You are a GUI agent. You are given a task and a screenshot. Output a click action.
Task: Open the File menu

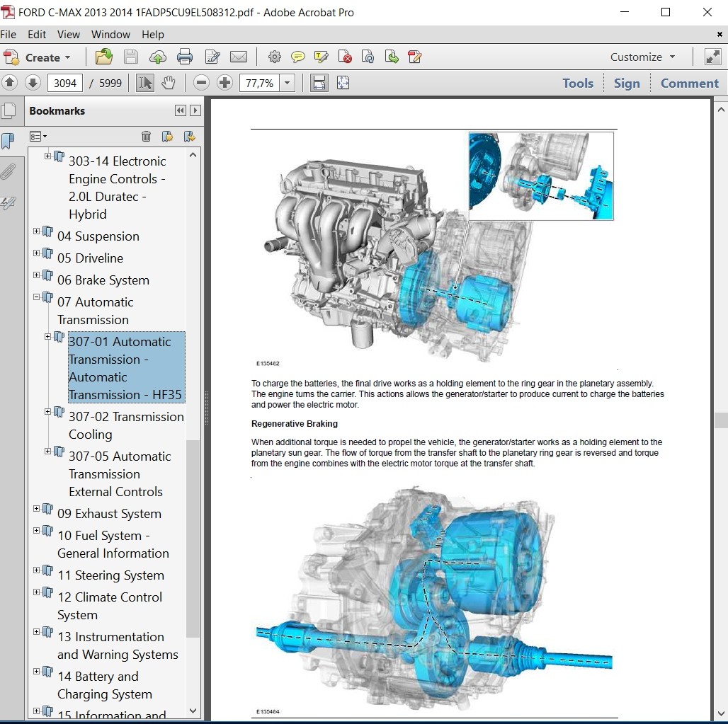tap(8, 35)
